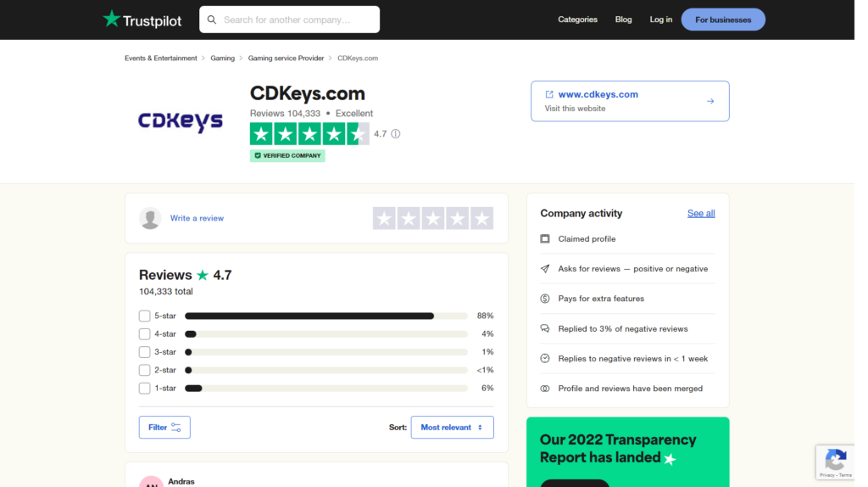
Task: Click the arrow on the website card
Action: tap(710, 102)
